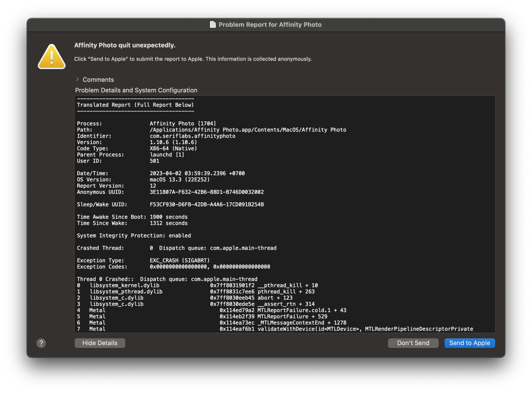This screenshot has height=393, width=532.
Task: Click the identifier 'com.seriflabs.affinityphoto'
Action: point(193,136)
